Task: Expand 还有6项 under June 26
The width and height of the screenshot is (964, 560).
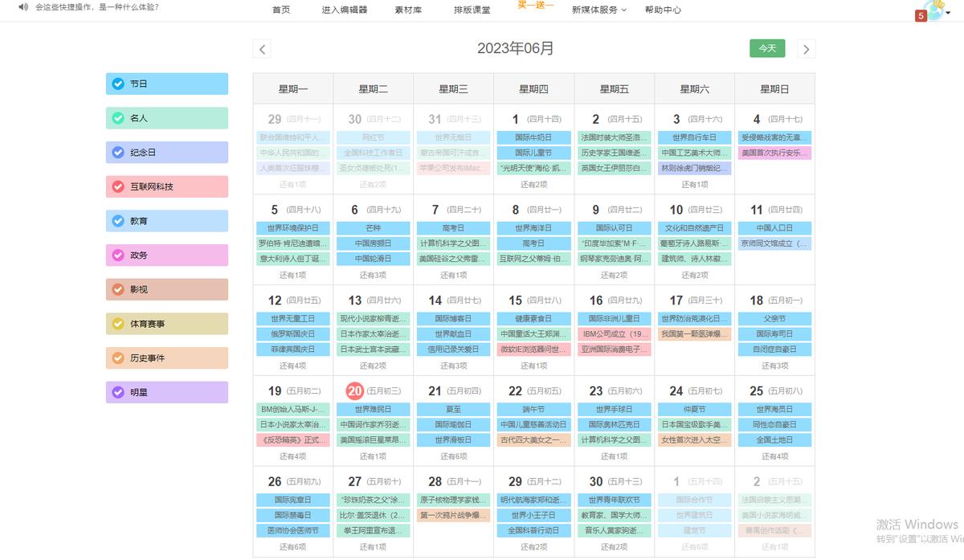Action: coord(292,547)
